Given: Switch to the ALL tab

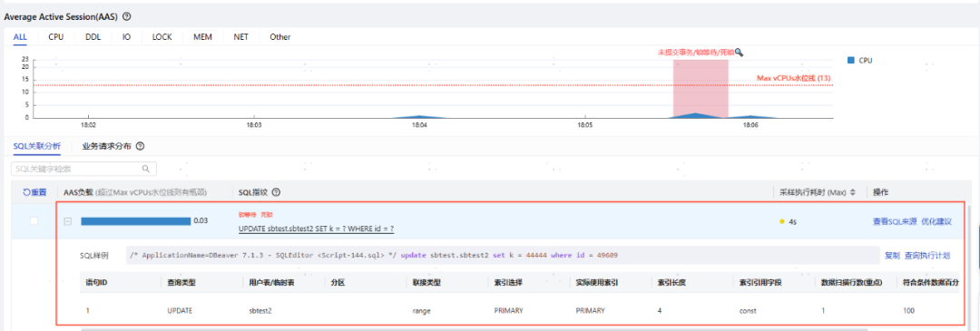Looking at the screenshot, I should click(x=20, y=37).
